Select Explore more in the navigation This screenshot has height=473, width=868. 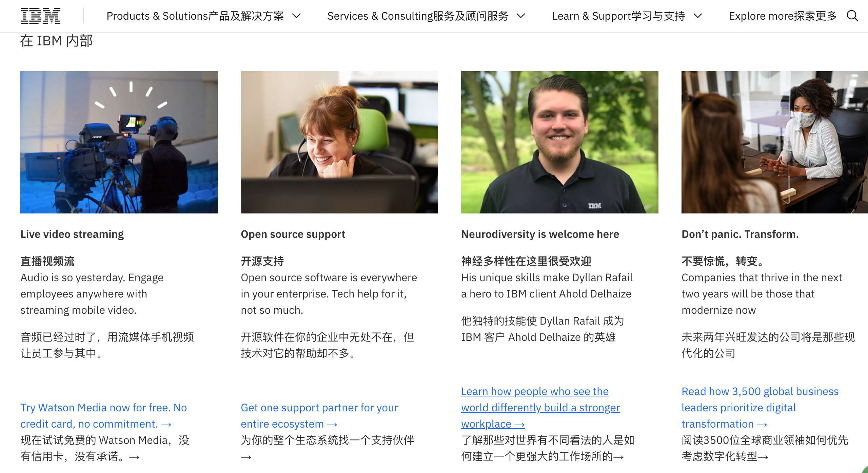pos(783,16)
